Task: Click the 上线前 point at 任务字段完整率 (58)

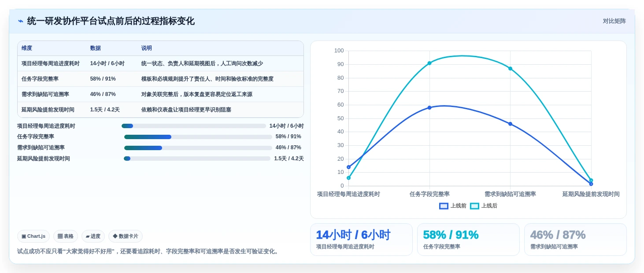Action: tap(429, 107)
